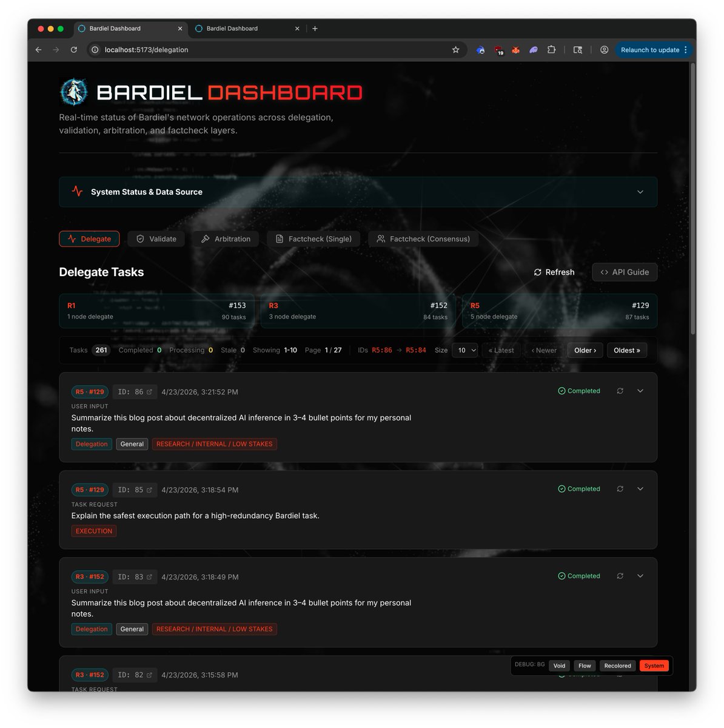Click the Bardiel logo icon
Viewport: 724px width, 728px height.
click(74, 92)
